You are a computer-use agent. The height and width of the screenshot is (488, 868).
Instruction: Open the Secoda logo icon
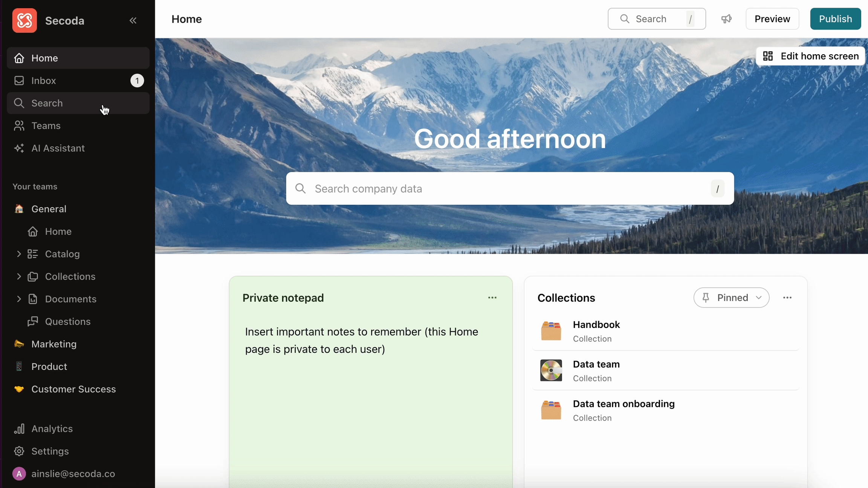coord(24,20)
